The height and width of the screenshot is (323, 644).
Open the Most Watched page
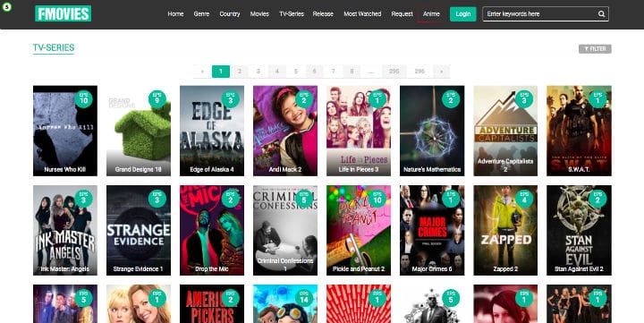click(x=362, y=14)
